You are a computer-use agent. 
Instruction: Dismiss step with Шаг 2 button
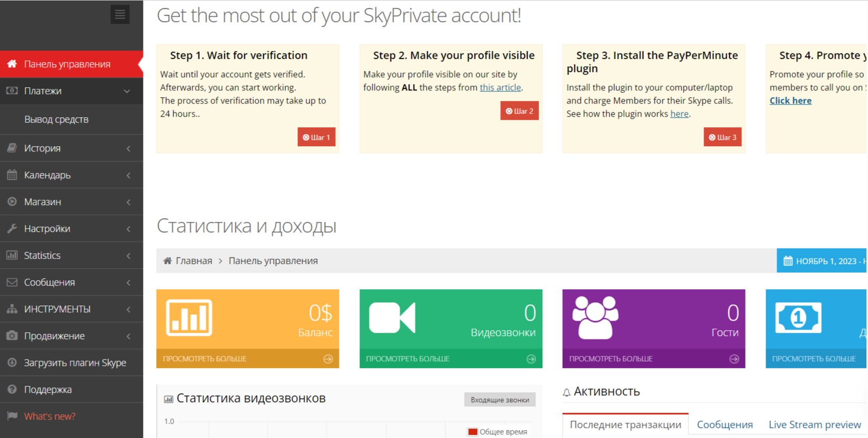(520, 111)
